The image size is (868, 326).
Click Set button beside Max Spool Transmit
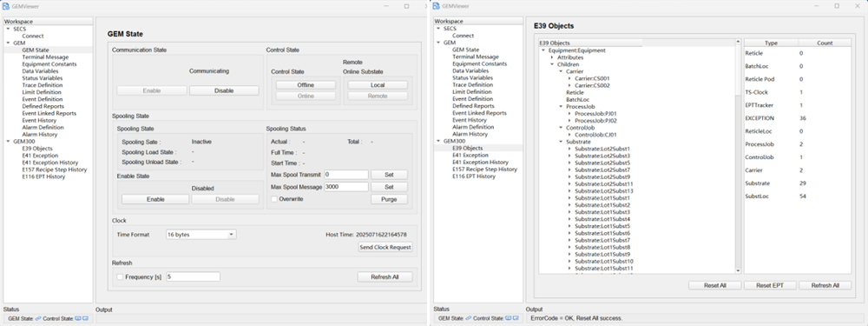point(389,174)
